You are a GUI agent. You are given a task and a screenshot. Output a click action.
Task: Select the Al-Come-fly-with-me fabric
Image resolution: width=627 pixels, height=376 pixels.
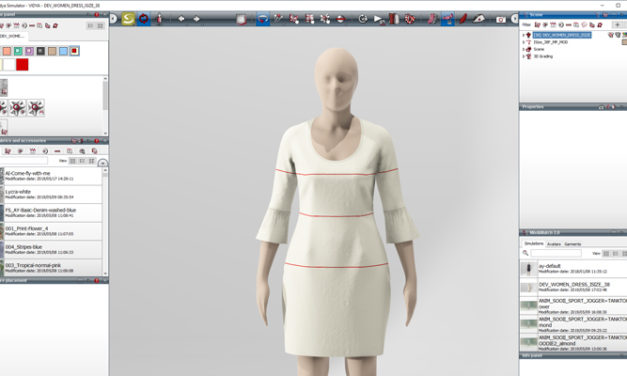[x=51, y=176]
